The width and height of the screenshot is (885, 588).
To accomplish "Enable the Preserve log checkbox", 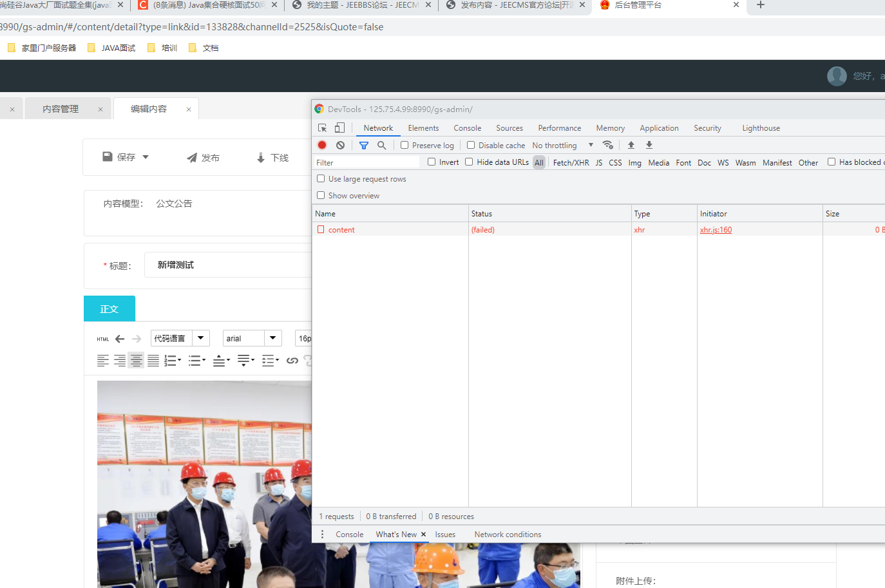I will click(x=404, y=145).
